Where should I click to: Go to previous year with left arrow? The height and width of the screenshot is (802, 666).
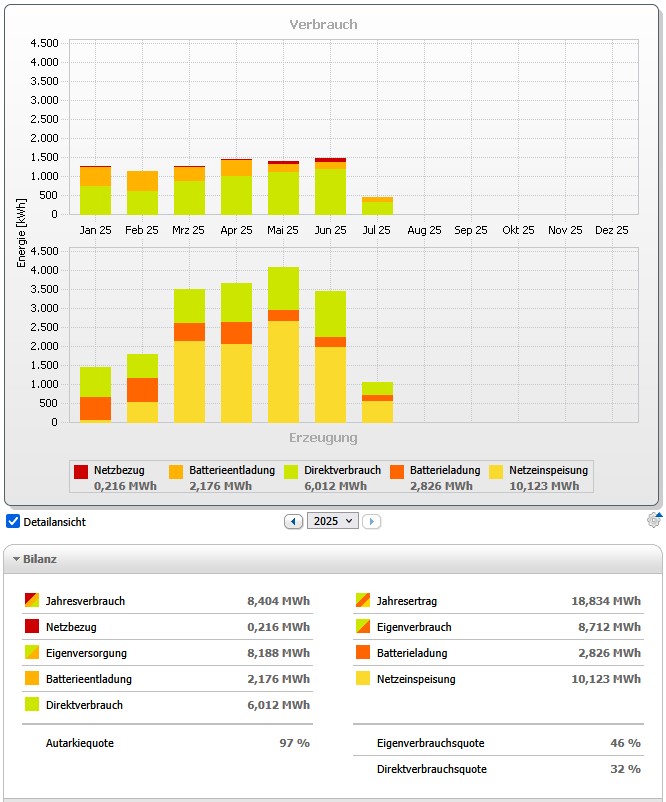click(293, 521)
